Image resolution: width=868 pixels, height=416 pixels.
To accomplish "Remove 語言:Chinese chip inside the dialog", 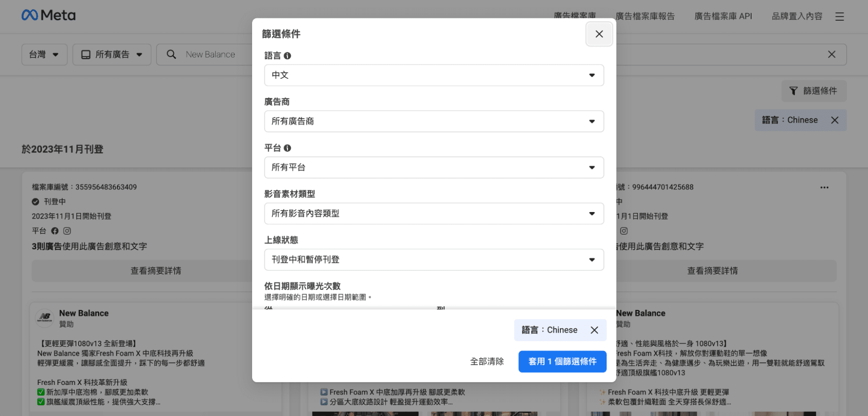I will click(595, 330).
